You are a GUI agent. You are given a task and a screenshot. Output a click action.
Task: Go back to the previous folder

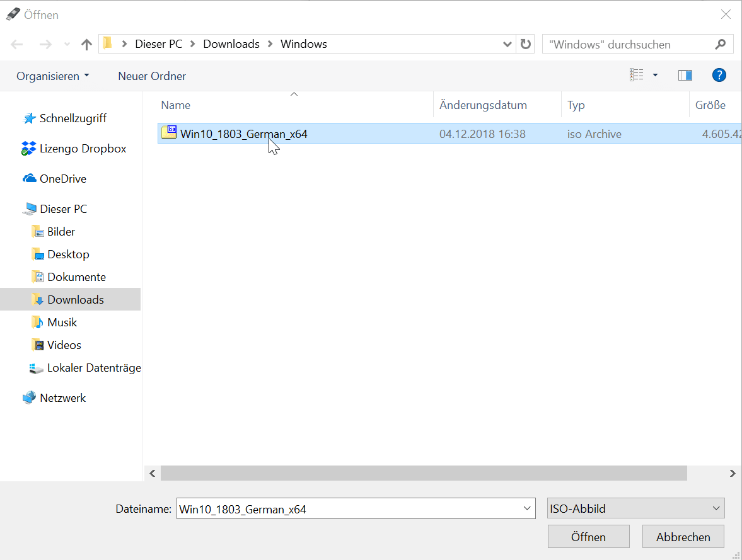click(17, 45)
